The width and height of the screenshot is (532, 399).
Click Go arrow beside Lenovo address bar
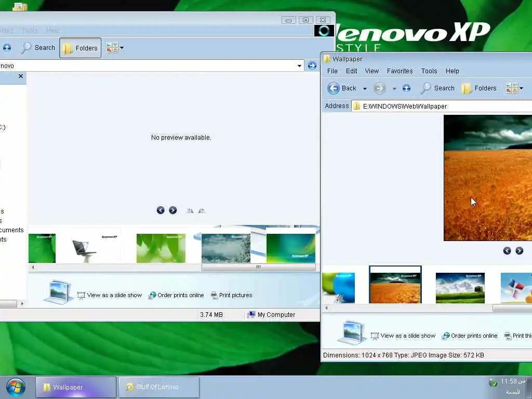coord(312,65)
